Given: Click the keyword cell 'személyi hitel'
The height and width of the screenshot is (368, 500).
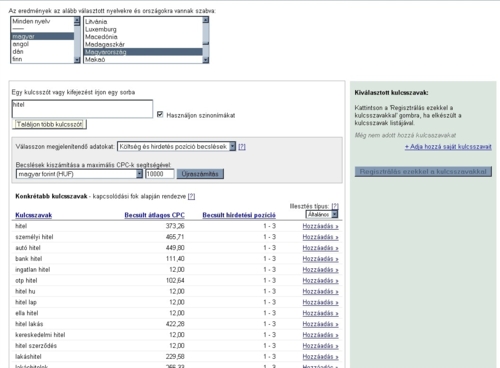Looking at the screenshot, I should (34, 237).
